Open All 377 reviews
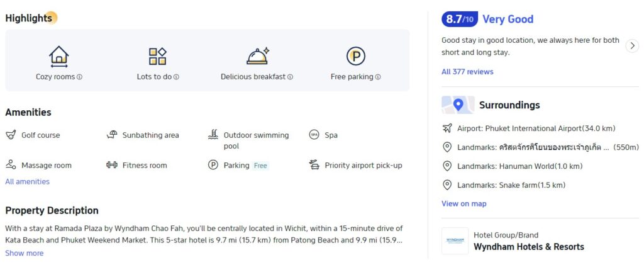The width and height of the screenshot is (644, 267). tap(467, 72)
